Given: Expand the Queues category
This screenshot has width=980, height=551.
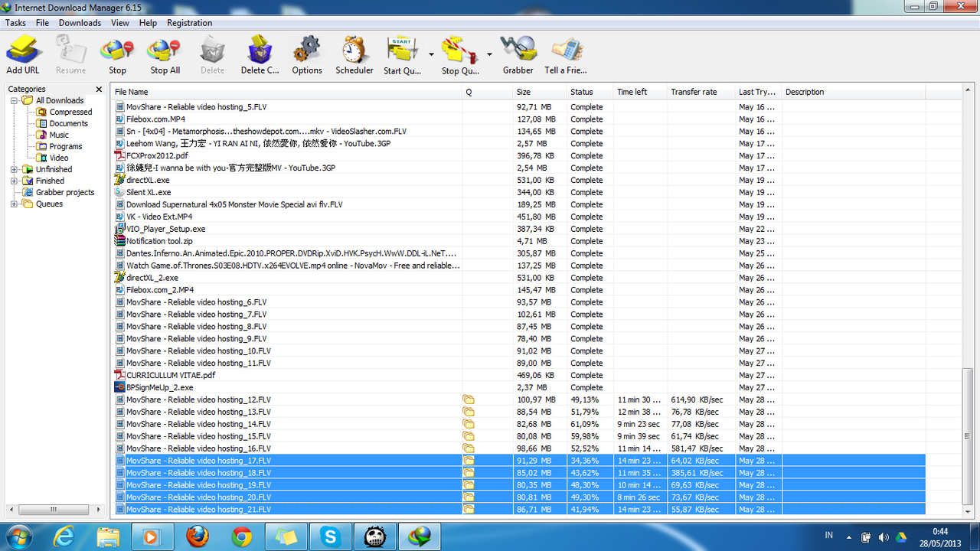Looking at the screenshot, I should tap(15, 204).
